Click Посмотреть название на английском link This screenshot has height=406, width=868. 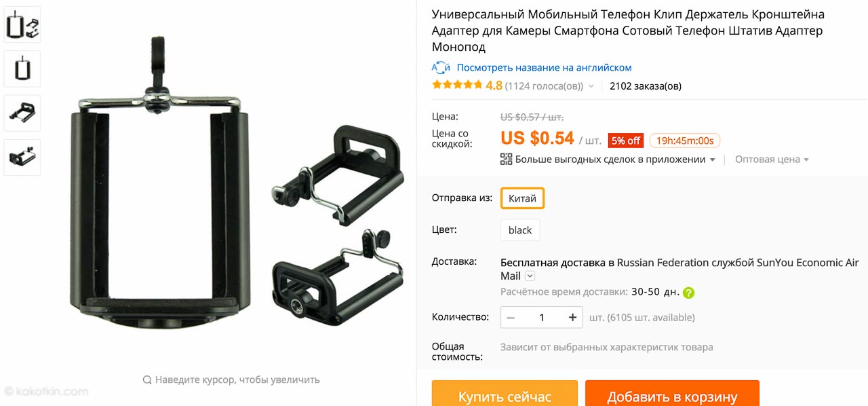544,68
